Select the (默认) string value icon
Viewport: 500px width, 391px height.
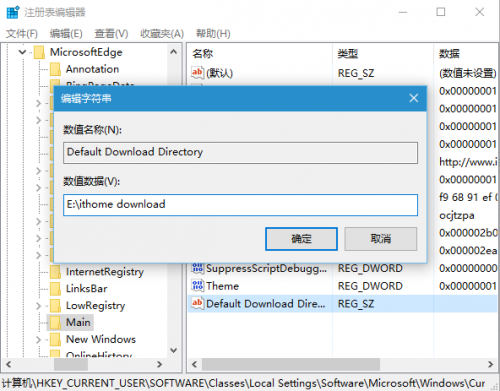pos(197,73)
